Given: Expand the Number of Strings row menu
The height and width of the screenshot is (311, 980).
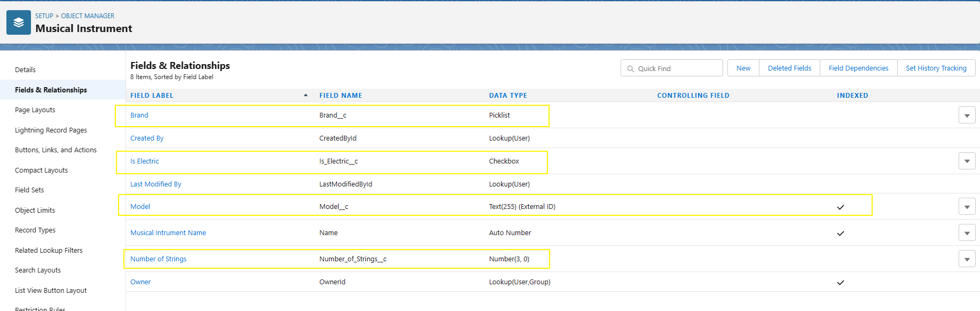Looking at the screenshot, I should click(967, 259).
